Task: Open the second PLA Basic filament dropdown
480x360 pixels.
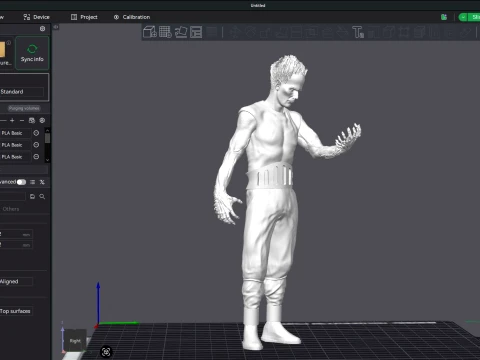Action: [15, 145]
